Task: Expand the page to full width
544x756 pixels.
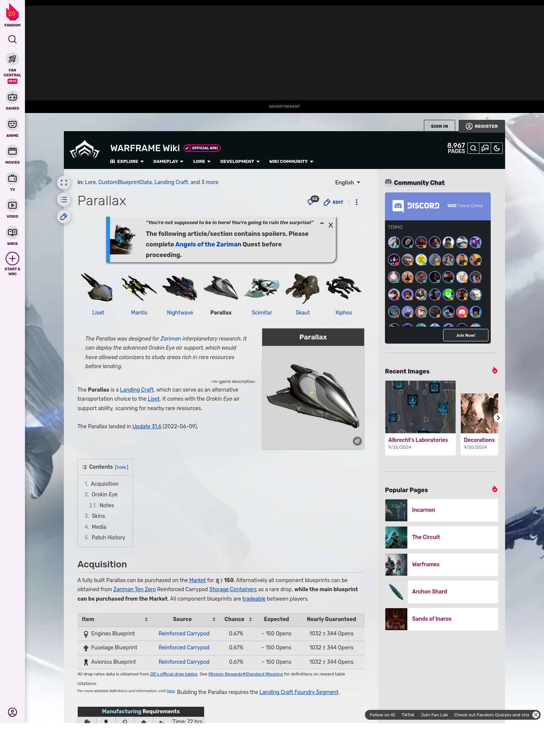Action: 64,183
